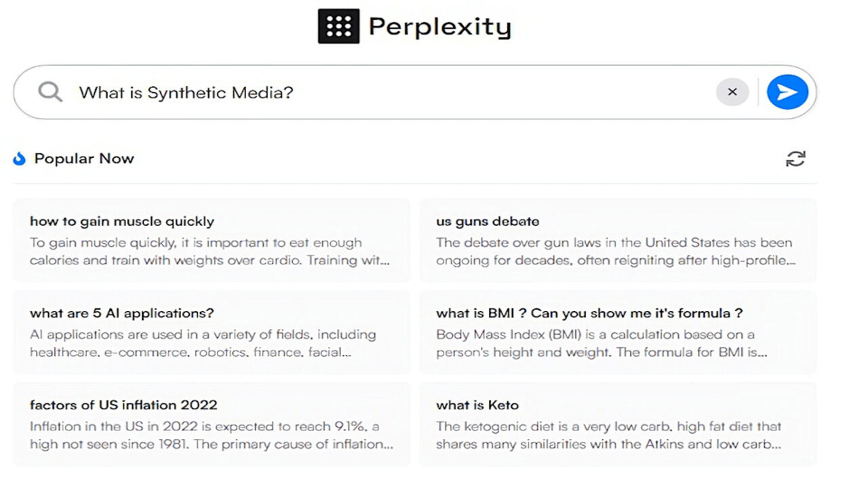The height and width of the screenshot is (488, 868).
Task: Click the Perplexity wordmark text
Action: tap(439, 26)
